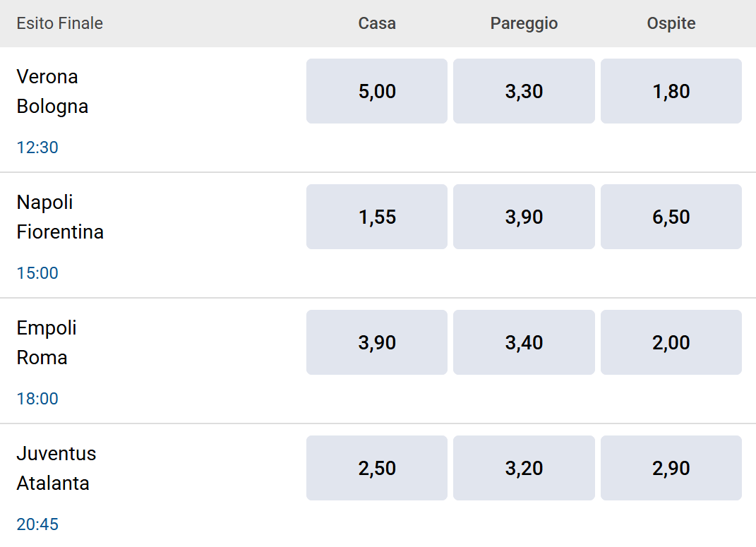Pick draw odds 3,20 for Juventus-Atalanta
Screen dimensions: 756x547
[x=524, y=468]
